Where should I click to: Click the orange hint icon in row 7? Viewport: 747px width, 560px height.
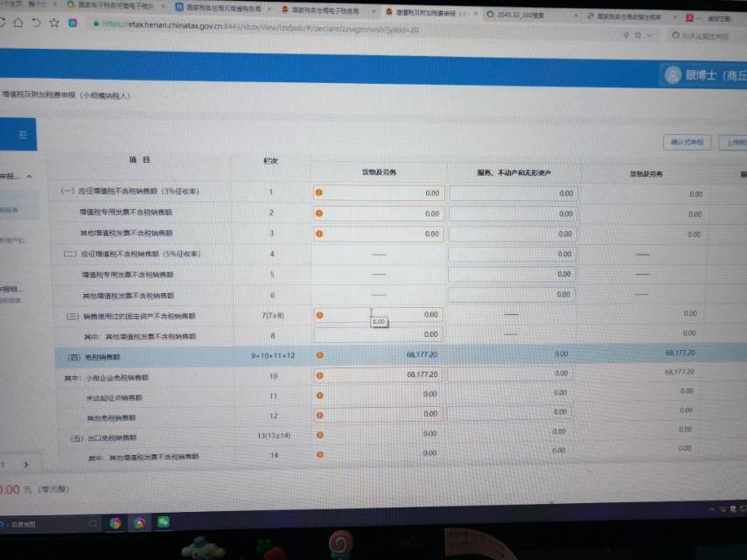(x=319, y=314)
